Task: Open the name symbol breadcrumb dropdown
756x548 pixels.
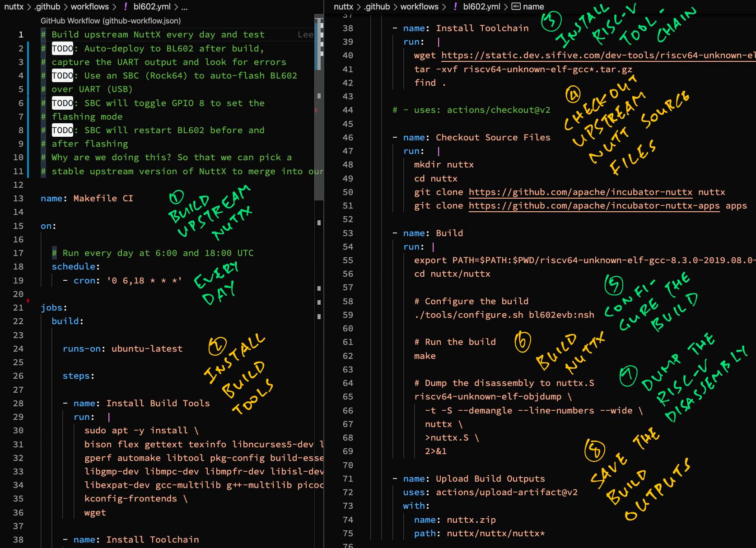Action: [533, 7]
